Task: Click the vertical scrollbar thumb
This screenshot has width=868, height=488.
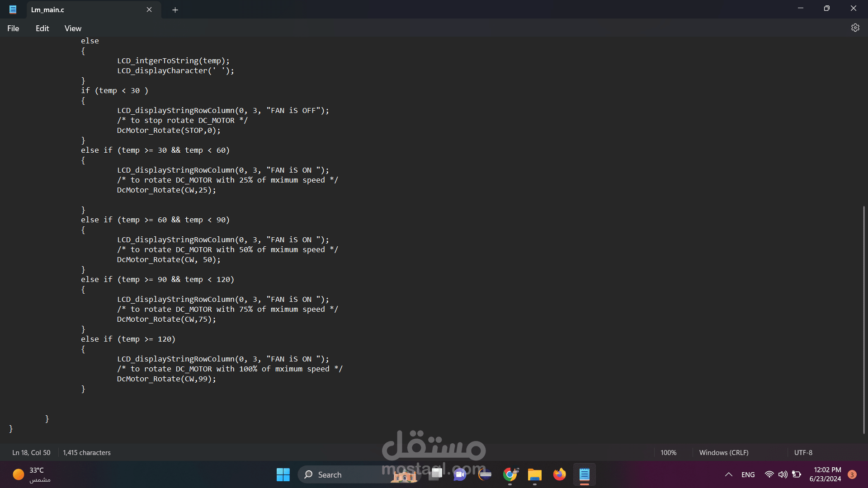Action: point(863,319)
